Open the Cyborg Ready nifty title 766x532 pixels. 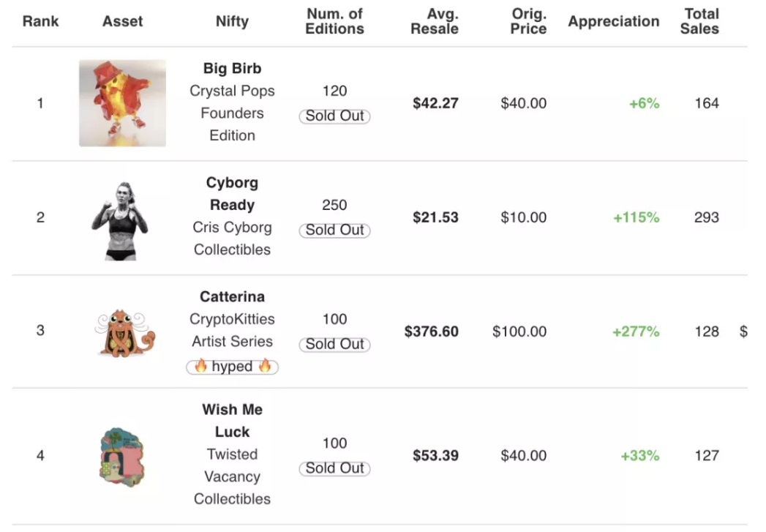[x=232, y=193]
